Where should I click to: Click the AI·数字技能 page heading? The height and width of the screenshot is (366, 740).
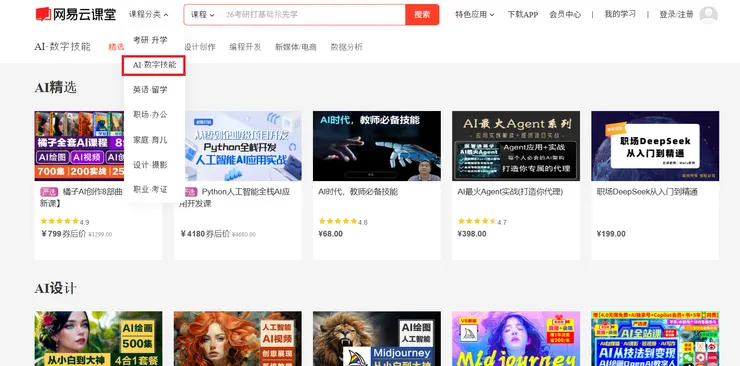62,47
